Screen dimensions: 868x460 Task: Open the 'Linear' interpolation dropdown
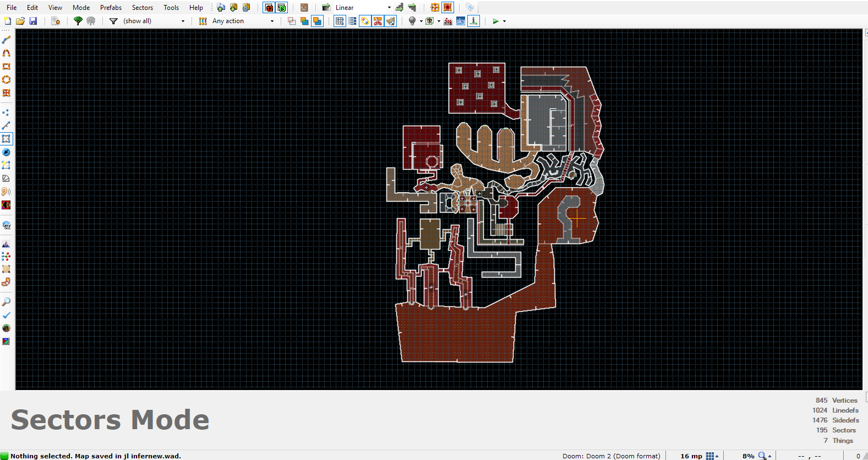[389, 8]
